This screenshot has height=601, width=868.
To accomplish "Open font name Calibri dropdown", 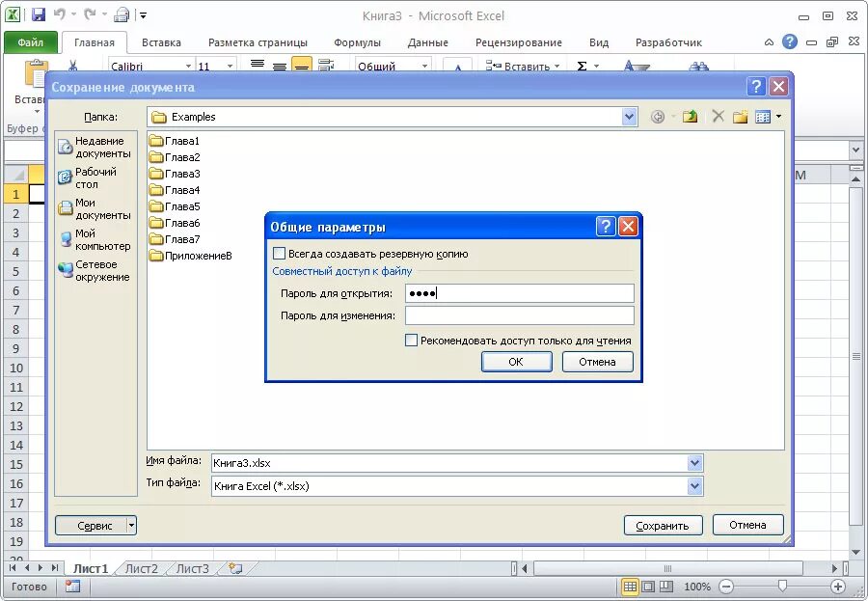I will coord(188,66).
